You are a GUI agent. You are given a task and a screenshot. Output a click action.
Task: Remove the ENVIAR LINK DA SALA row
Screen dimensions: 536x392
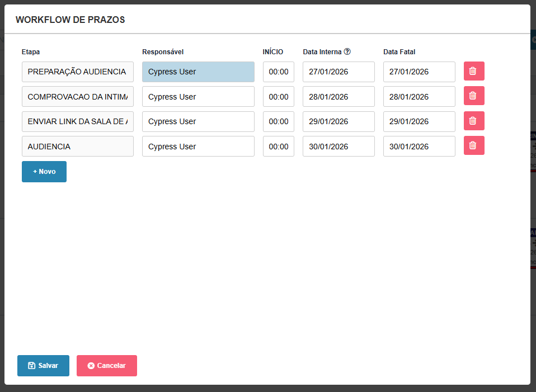pos(473,121)
